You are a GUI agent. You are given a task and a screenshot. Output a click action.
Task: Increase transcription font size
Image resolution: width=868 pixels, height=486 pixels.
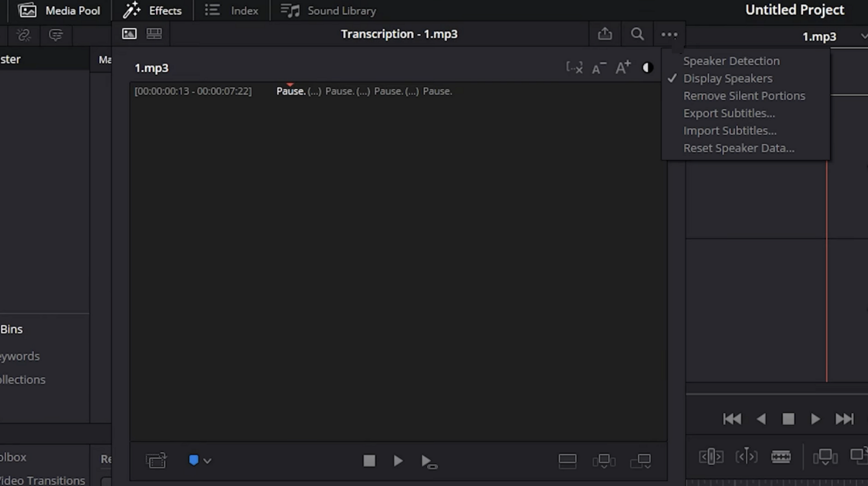pyautogui.click(x=623, y=68)
